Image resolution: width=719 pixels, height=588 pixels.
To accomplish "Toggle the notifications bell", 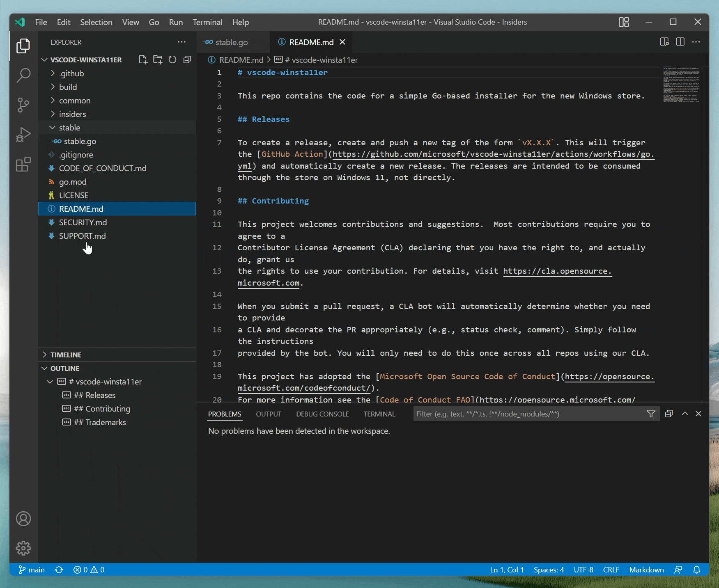I will coord(697,570).
